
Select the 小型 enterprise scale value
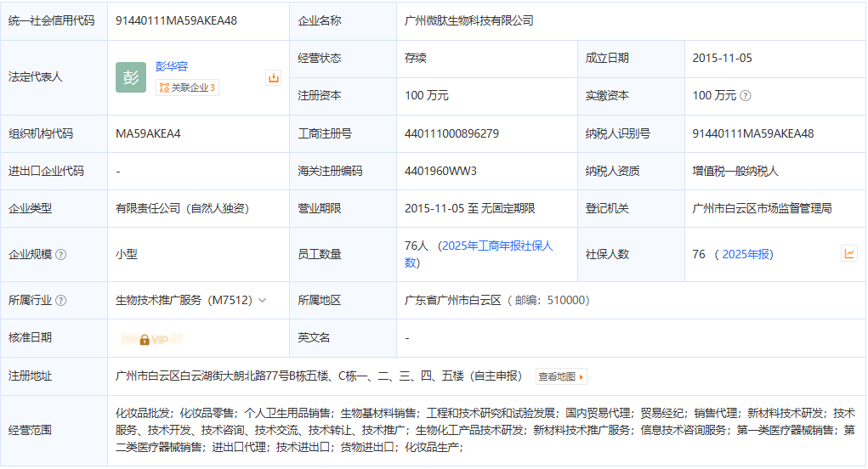pos(126,254)
